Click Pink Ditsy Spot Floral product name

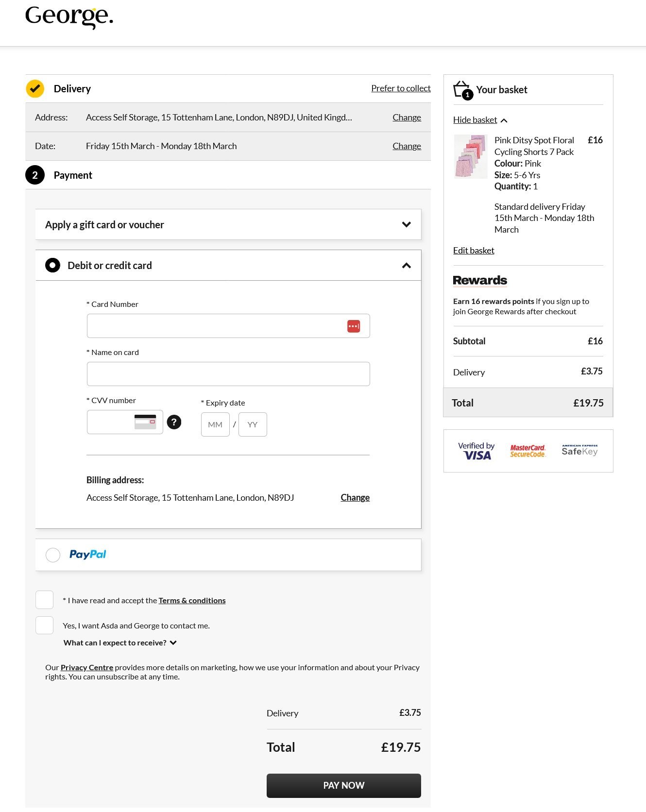534,146
